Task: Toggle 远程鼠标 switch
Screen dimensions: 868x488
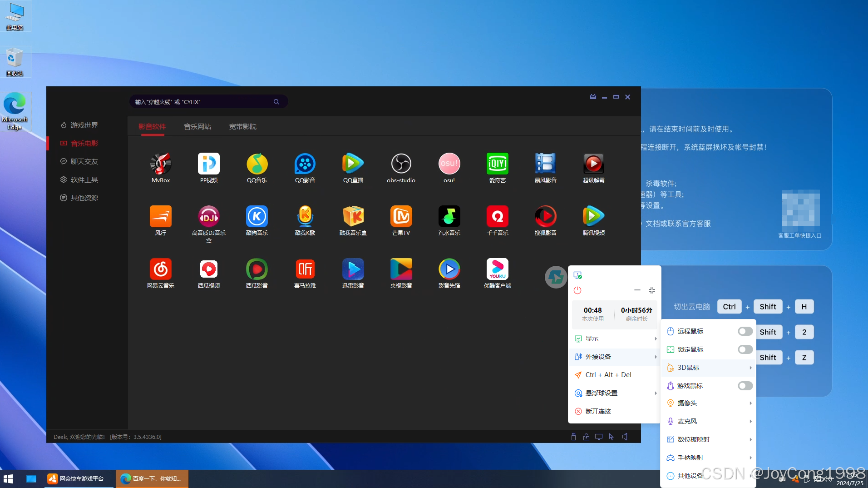Action: point(745,331)
